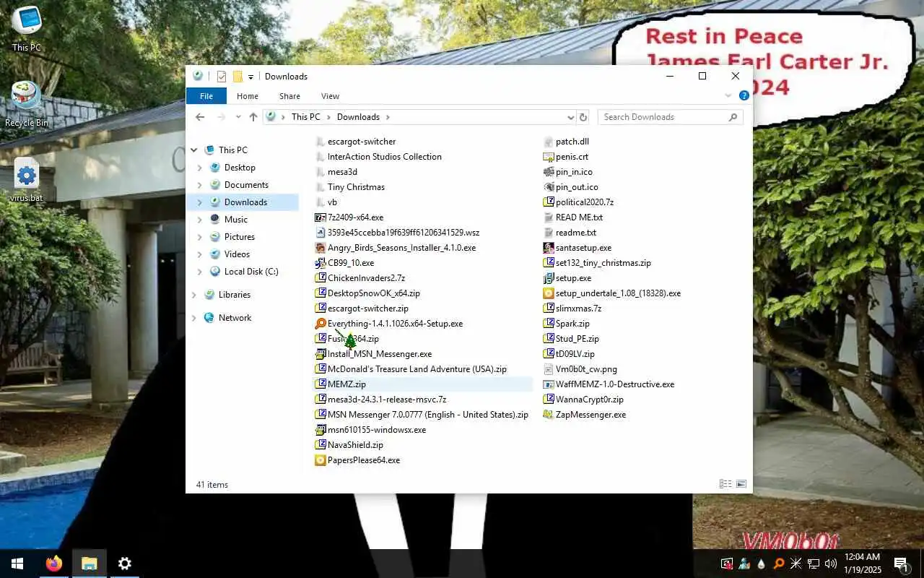The image size is (924, 578).
Task: Go up one folder level
Action: point(253,117)
